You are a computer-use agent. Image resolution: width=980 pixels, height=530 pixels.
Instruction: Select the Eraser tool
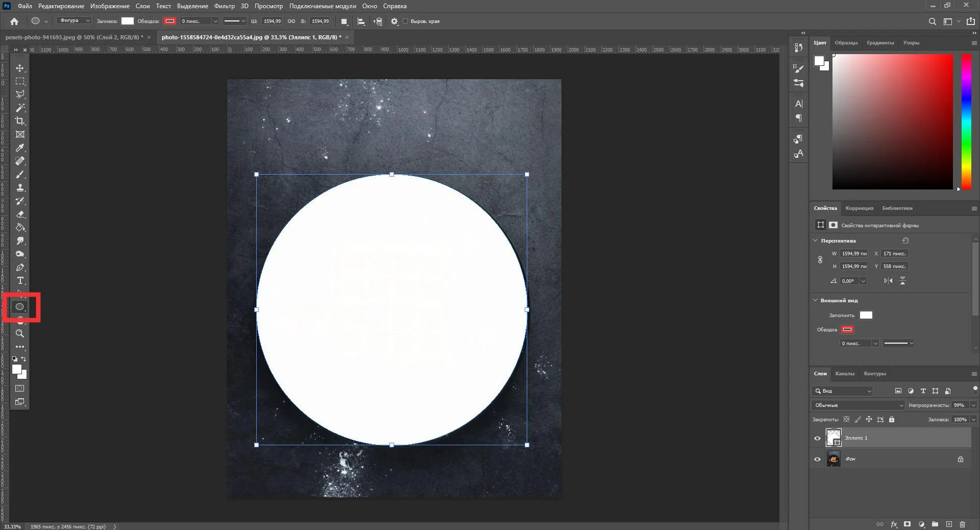[x=20, y=214]
